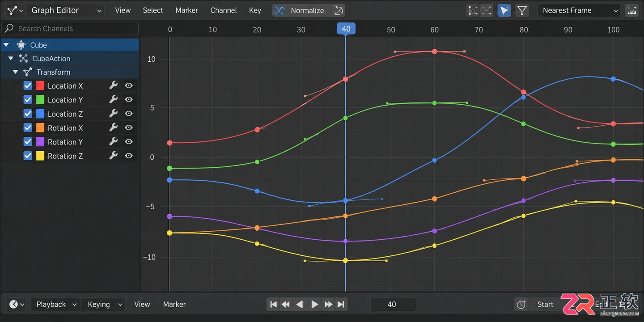The width and height of the screenshot is (644, 322).
Task: Uncheck the Location Y channel checkbox
Action: (28, 99)
